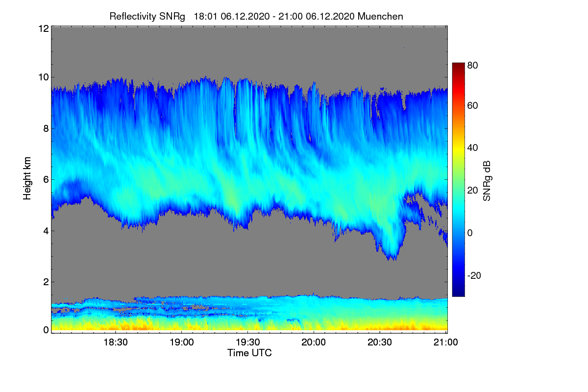The width and height of the screenshot is (588, 392).
Task: Click the 21:00 time tick label
Action: [x=445, y=343]
